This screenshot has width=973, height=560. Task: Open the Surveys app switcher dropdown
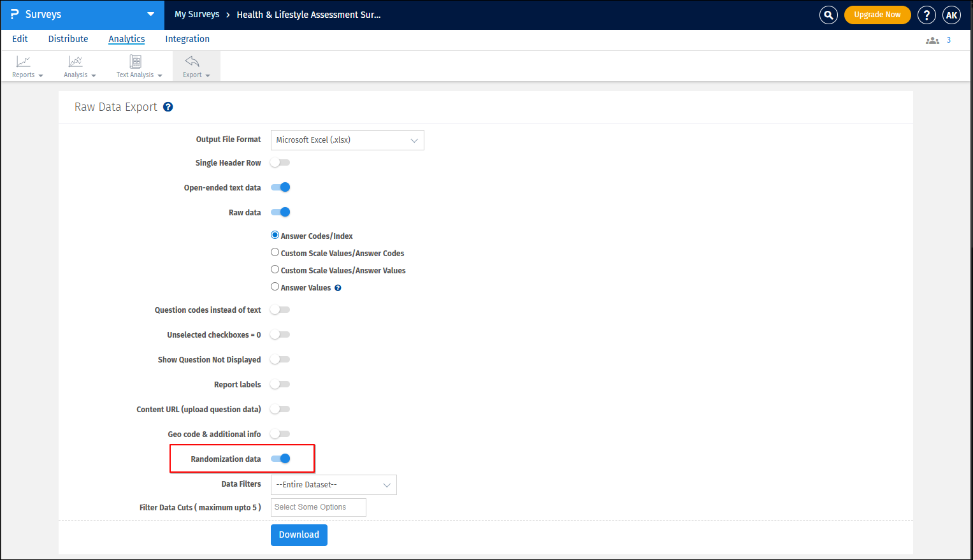(150, 14)
